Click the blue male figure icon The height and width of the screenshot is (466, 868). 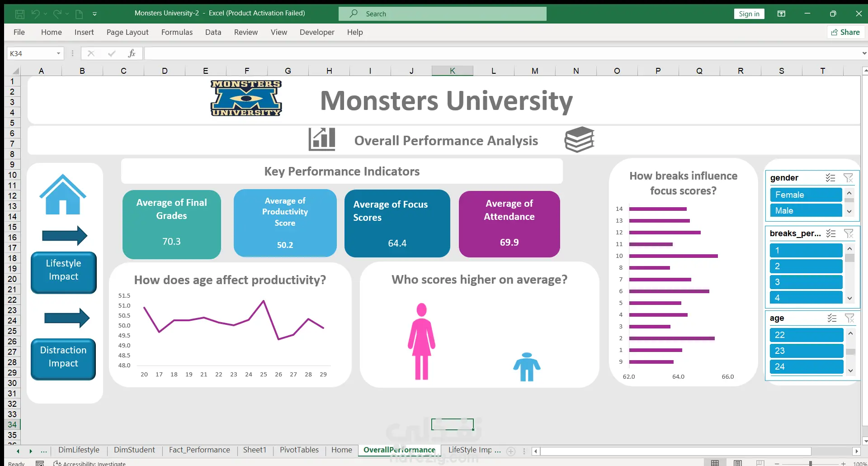[x=527, y=367]
